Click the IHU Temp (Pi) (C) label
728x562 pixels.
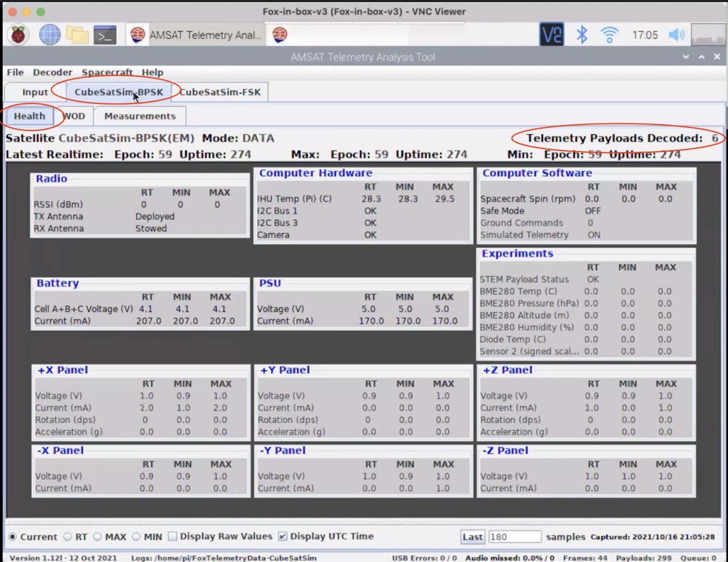pyautogui.click(x=294, y=199)
